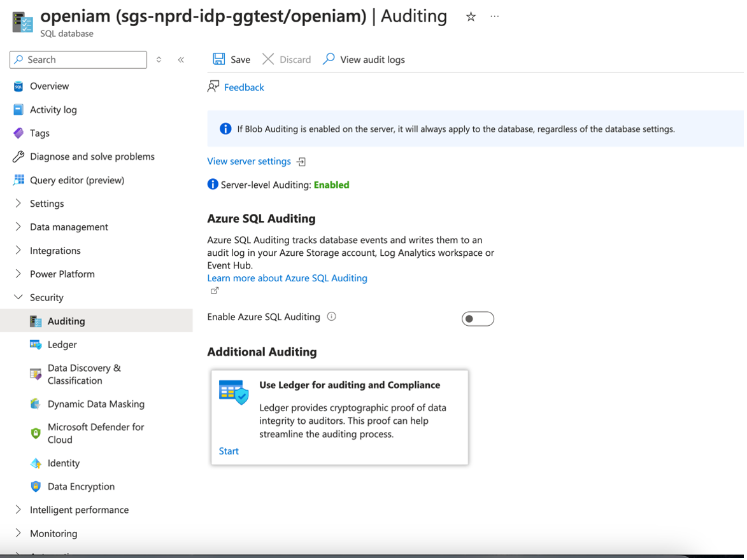Click Start on the Ledger card
Screen dimensions: 747x560
tap(229, 451)
